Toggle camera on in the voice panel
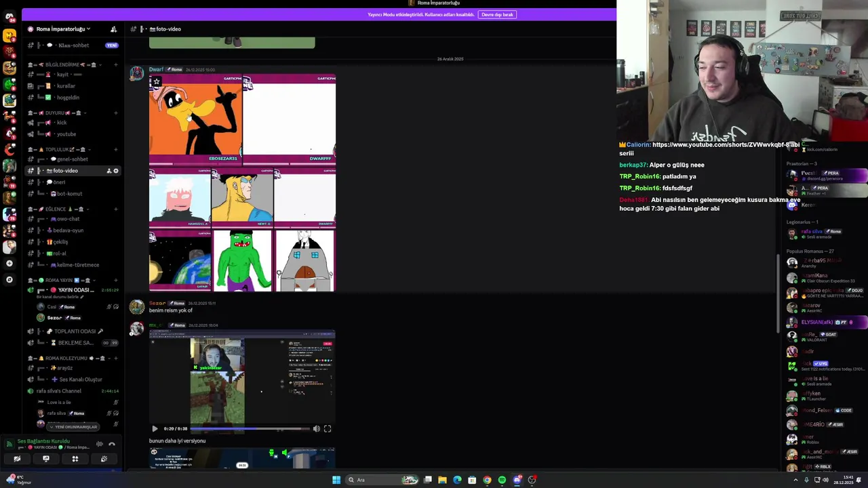The width and height of the screenshot is (868, 488). 17,459
